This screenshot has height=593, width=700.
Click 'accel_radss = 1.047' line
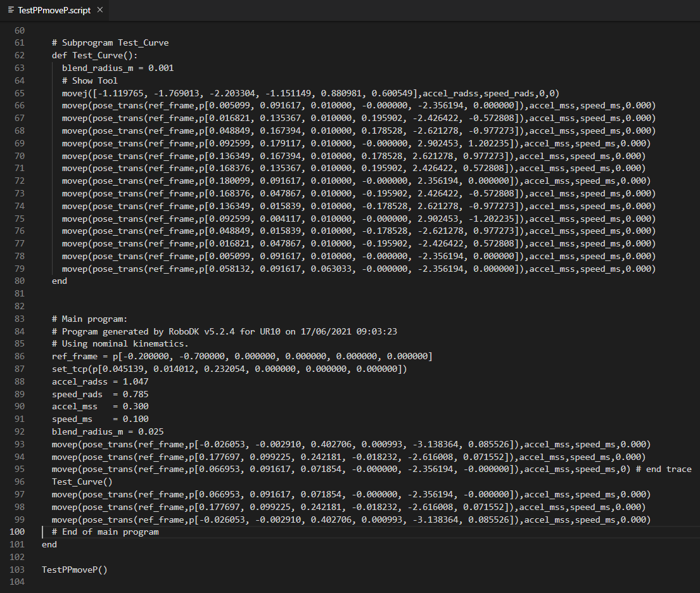pos(100,382)
